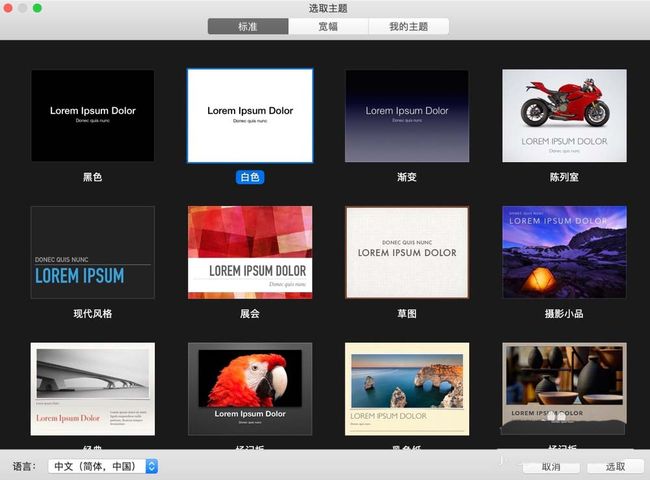Image resolution: width=650 pixels, height=480 pixels.
Task: Click the 取消 cancel button
Action: (x=551, y=467)
